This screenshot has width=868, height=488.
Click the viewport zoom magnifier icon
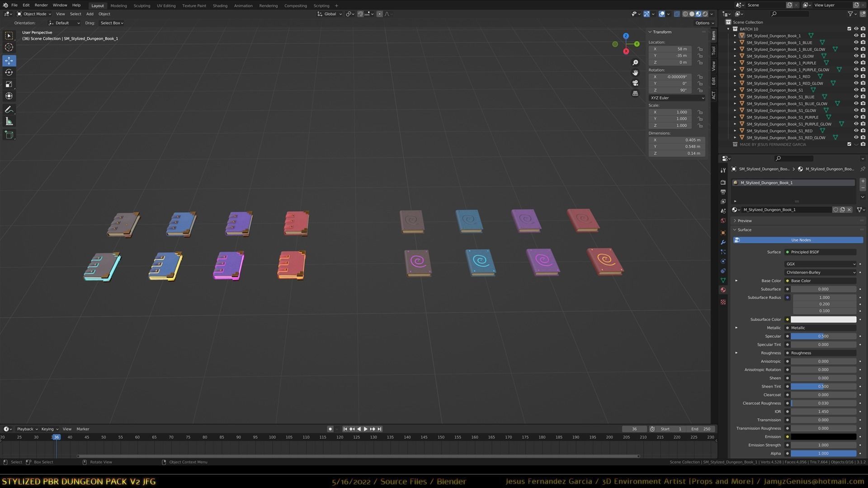pyautogui.click(x=635, y=62)
